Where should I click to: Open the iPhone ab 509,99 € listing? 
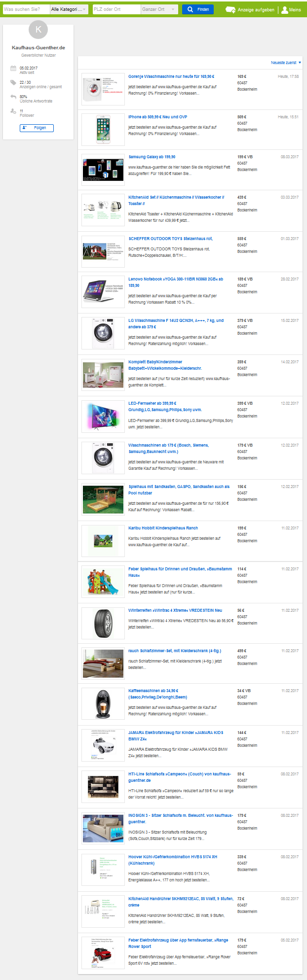click(x=158, y=117)
